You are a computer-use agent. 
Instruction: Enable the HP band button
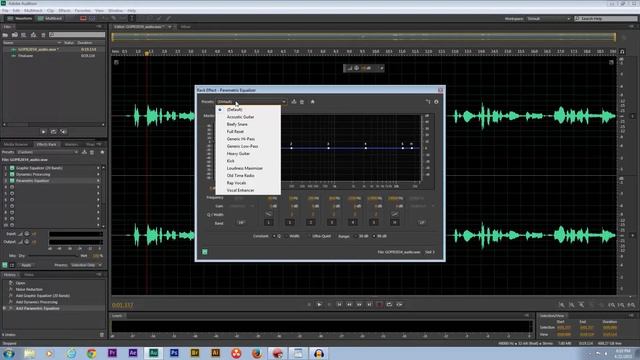tap(241, 222)
